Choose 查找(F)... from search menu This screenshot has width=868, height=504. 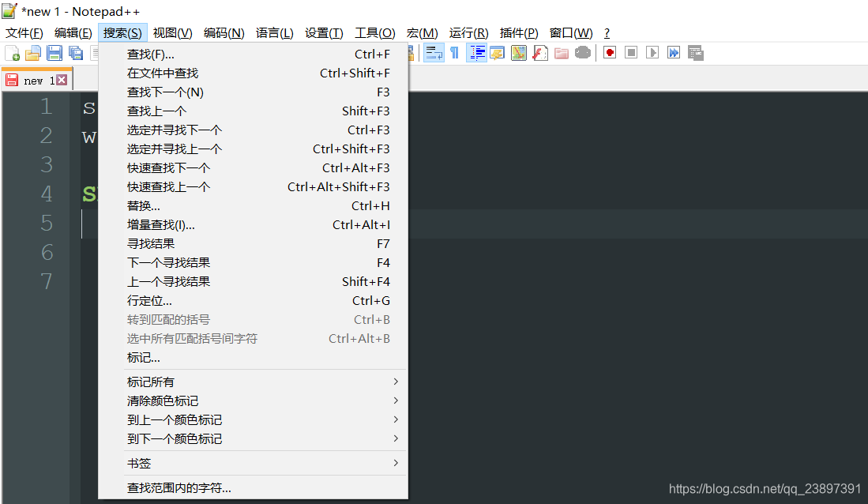(x=254, y=55)
